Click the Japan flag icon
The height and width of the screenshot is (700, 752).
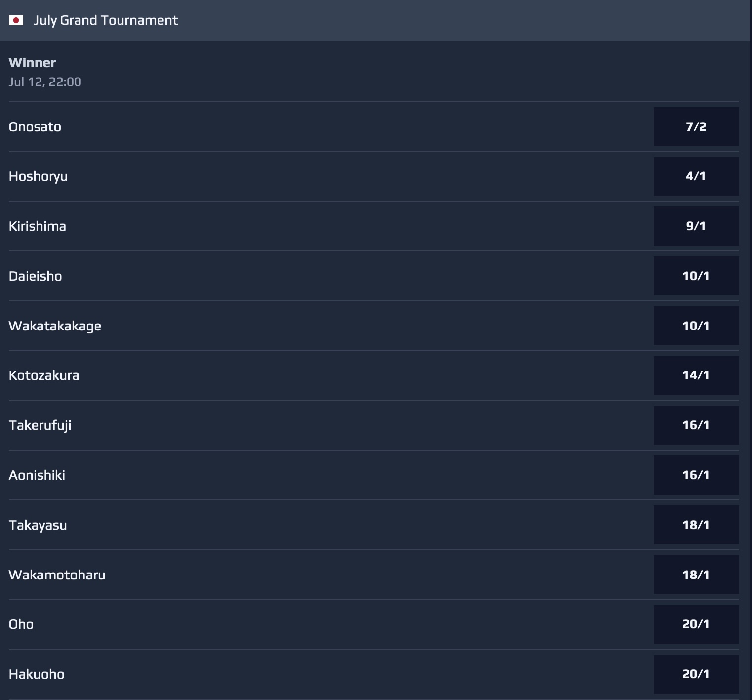coord(16,20)
